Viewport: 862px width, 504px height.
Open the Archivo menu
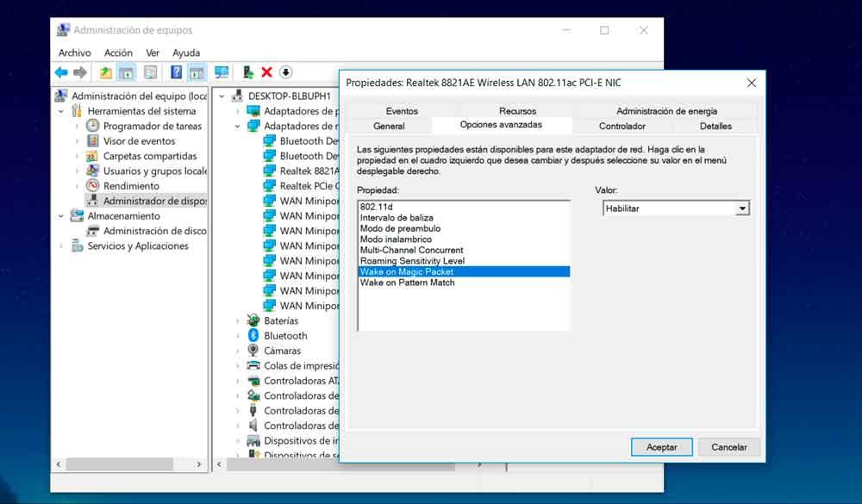click(x=75, y=53)
